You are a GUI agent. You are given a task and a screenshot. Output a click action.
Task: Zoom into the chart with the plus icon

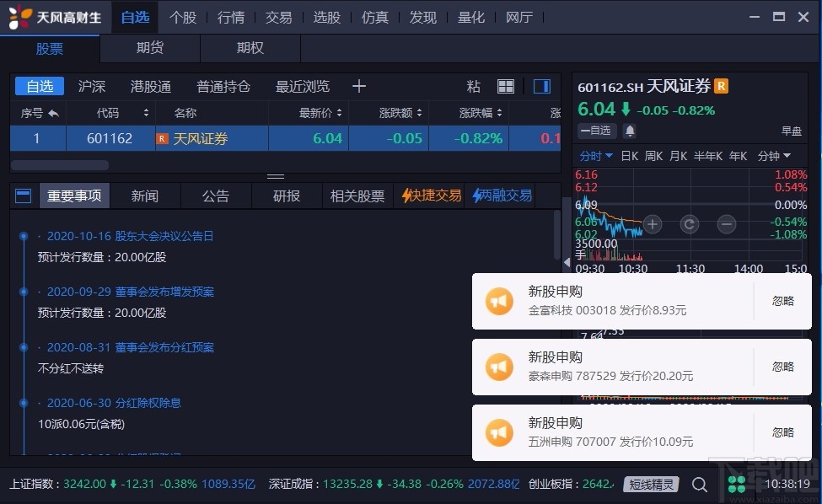[x=653, y=223]
